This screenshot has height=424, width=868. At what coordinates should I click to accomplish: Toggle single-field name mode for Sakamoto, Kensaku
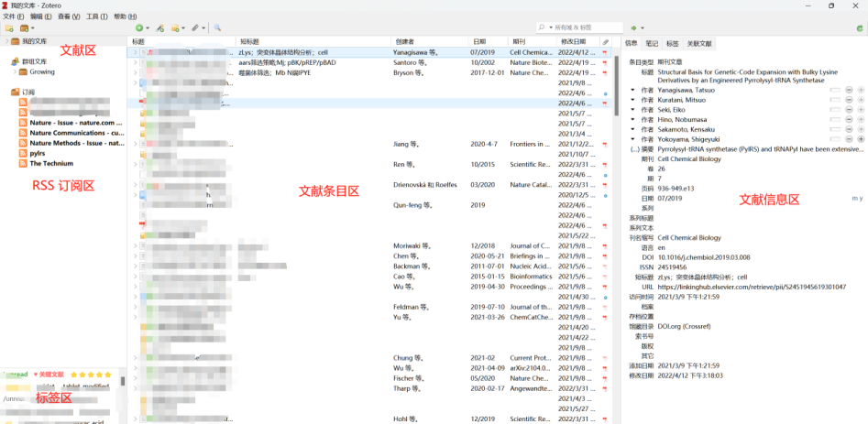[x=835, y=129]
